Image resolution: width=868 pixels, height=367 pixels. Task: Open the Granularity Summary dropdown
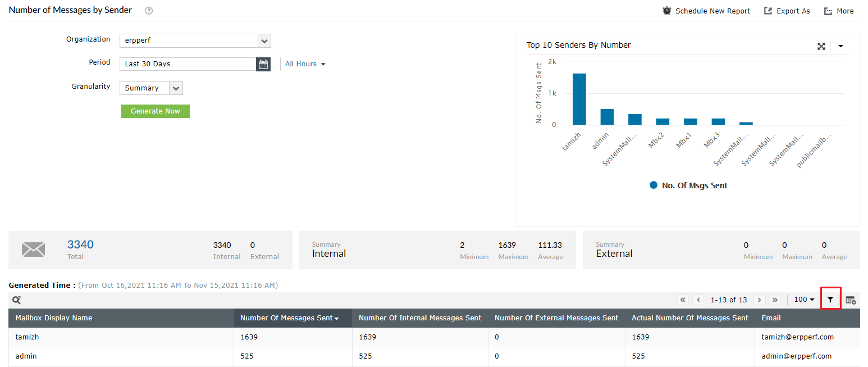click(151, 88)
